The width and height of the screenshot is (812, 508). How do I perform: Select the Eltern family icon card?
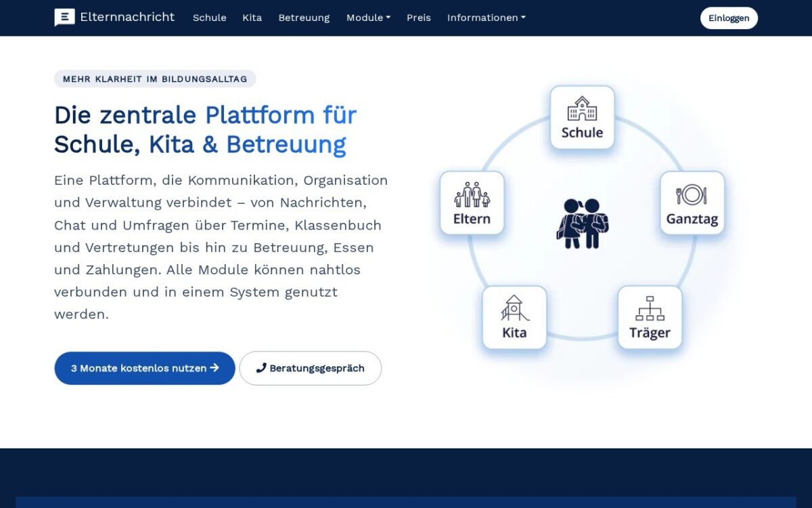pos(472,203)
